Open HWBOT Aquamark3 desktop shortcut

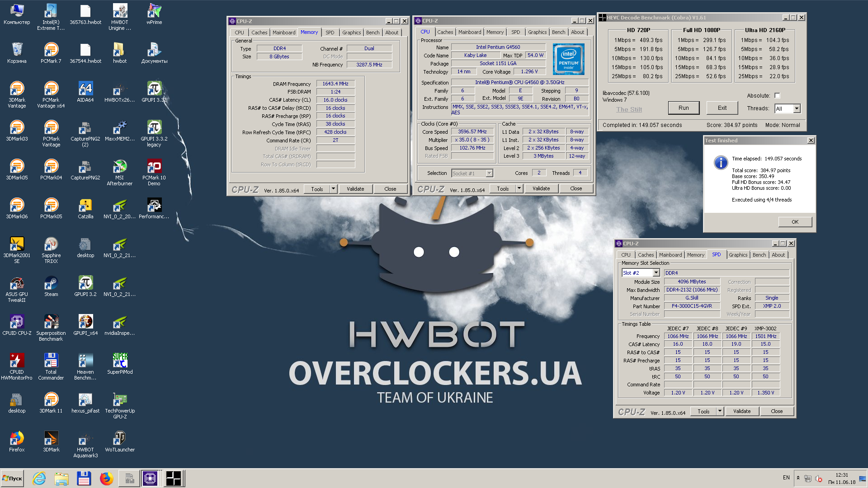[85, 445]
